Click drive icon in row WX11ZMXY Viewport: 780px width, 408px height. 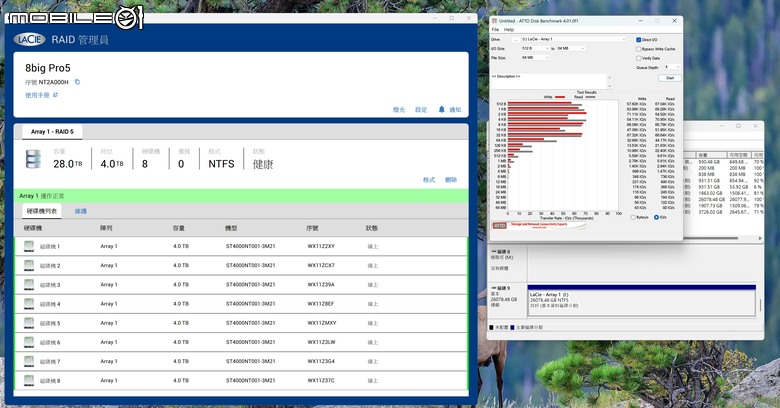point(29,322)
